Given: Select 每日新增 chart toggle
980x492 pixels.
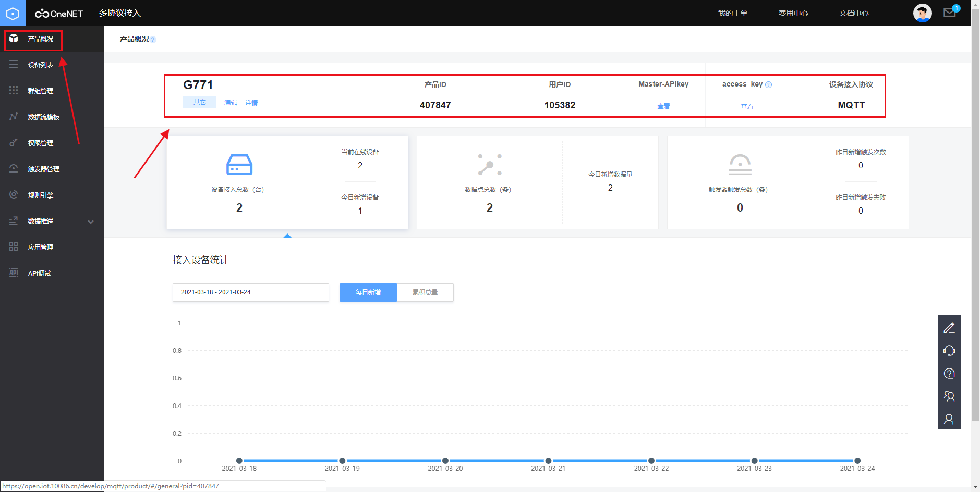Looking at the screenshot, I should pyautogui.click(x=368, y=292).
